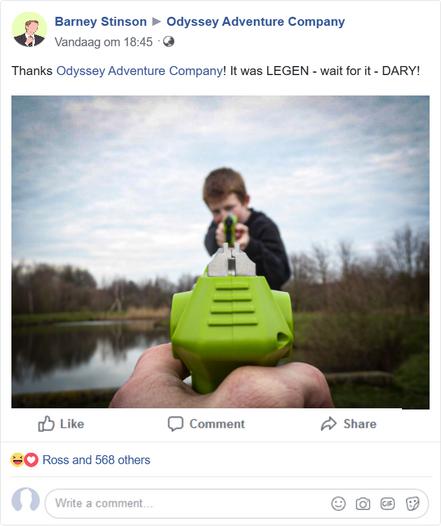The image size is (441, 526).
Task: Open the sticker picker icon
Action: 412,504
